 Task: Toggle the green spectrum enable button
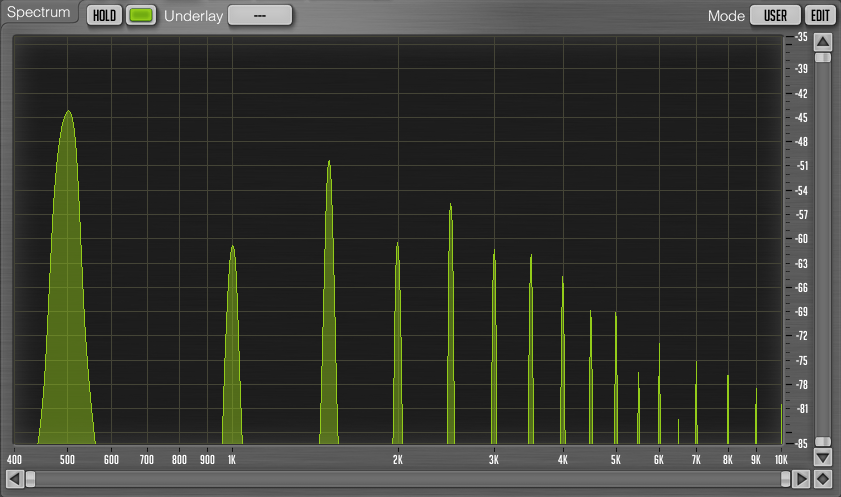coord(142,16)
